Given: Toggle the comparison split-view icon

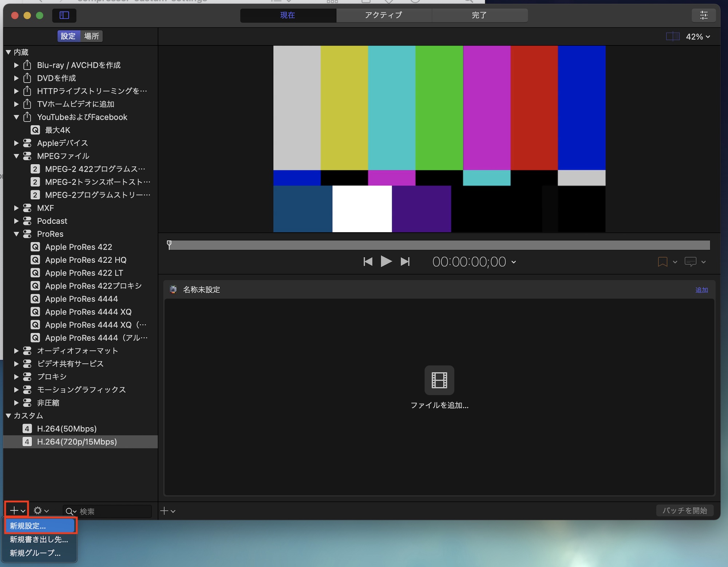Looking at the screenshot, I should point(673,36).
